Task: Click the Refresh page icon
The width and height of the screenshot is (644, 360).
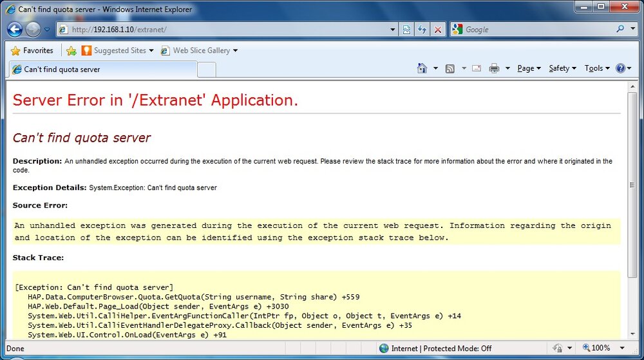Action: (422, 30)
